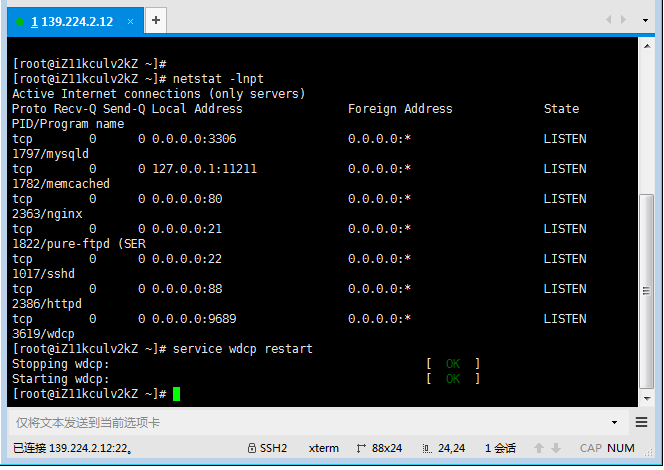664x470 pixels.
Task: Click the 1822/pure-ftpd process line
Action: [x=79, y=244]
